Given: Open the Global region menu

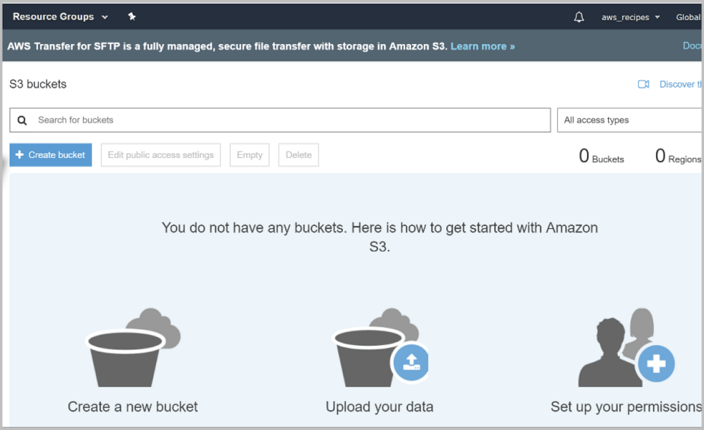Looking at the screenshot, I should [688, 17].
